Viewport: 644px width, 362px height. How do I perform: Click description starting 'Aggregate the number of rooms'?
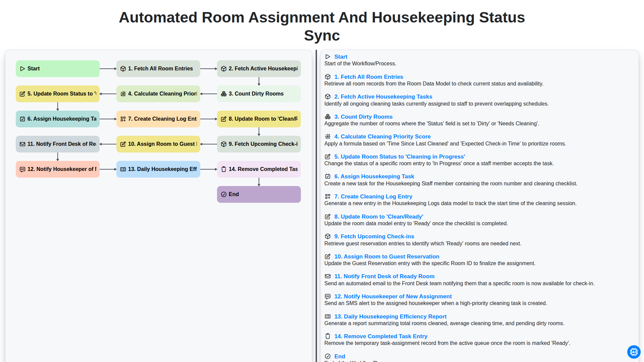[x=432, y=124]
